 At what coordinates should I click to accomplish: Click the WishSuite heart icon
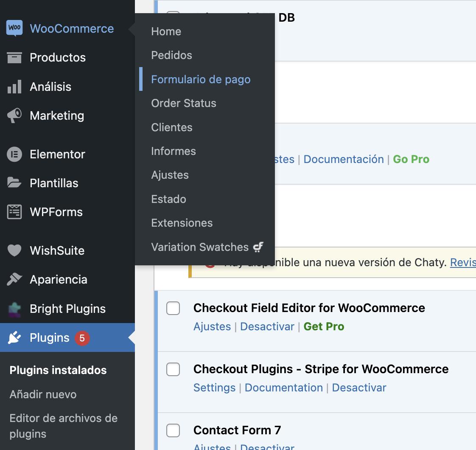(x=14, y=250)
